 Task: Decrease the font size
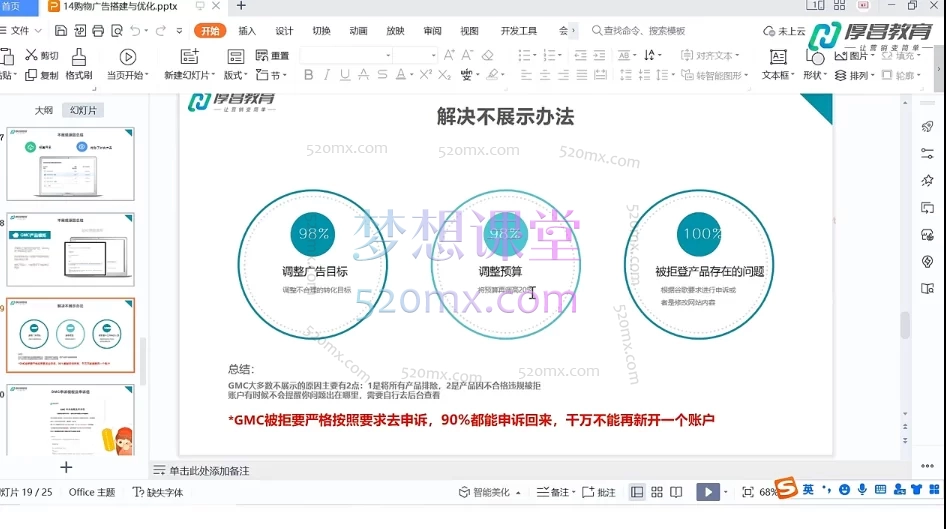pos(468,55)
